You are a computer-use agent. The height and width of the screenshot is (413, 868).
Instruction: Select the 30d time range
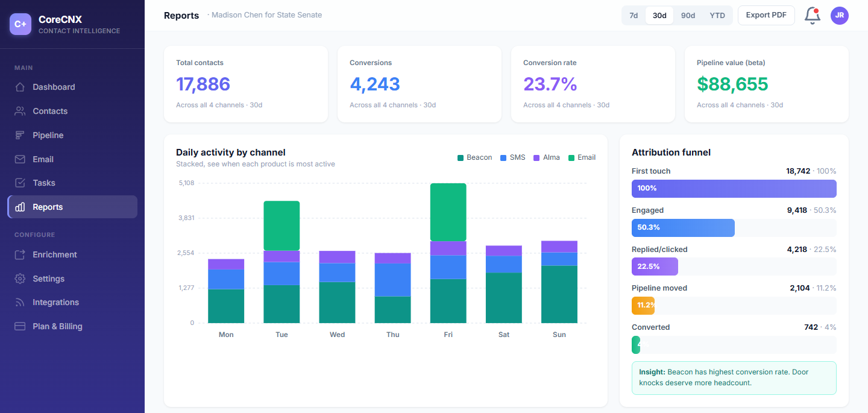click(x=659, y=16)
